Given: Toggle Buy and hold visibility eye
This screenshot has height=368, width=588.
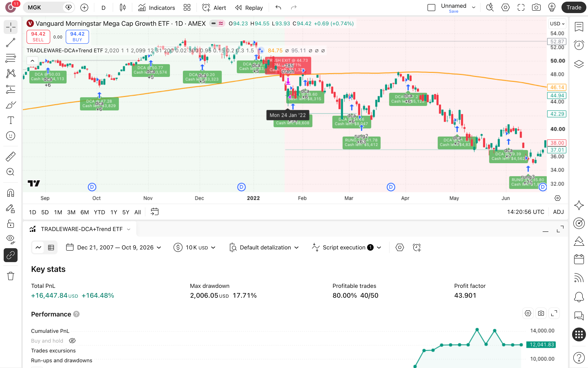Looking at the screenshot, I should point(72,341).
